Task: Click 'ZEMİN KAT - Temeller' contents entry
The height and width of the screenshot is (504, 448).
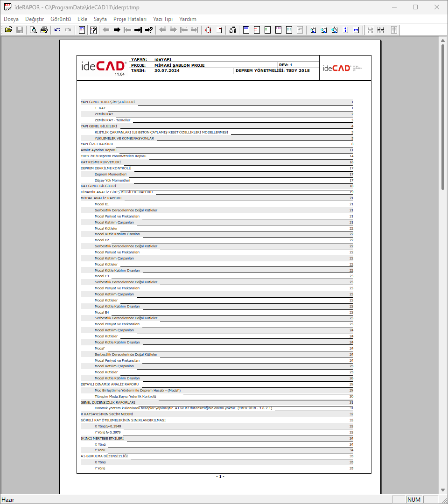Action: pos(112,120)
